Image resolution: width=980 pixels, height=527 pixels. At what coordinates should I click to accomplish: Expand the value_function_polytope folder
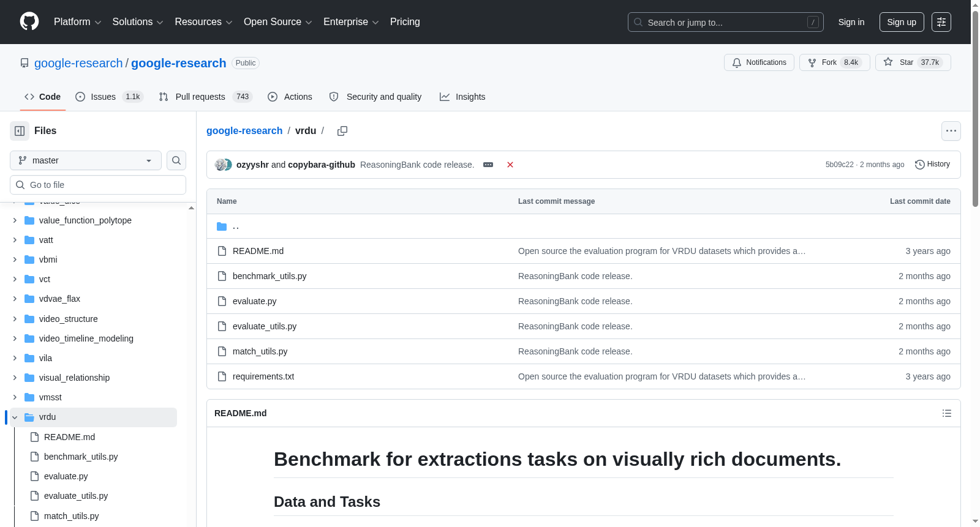pos(15,220)
